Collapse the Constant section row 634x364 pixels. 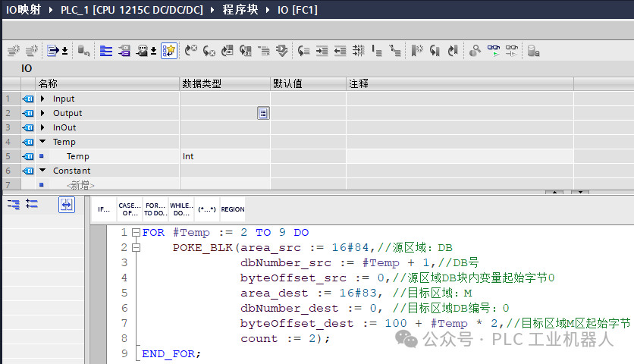pos(42,171)
